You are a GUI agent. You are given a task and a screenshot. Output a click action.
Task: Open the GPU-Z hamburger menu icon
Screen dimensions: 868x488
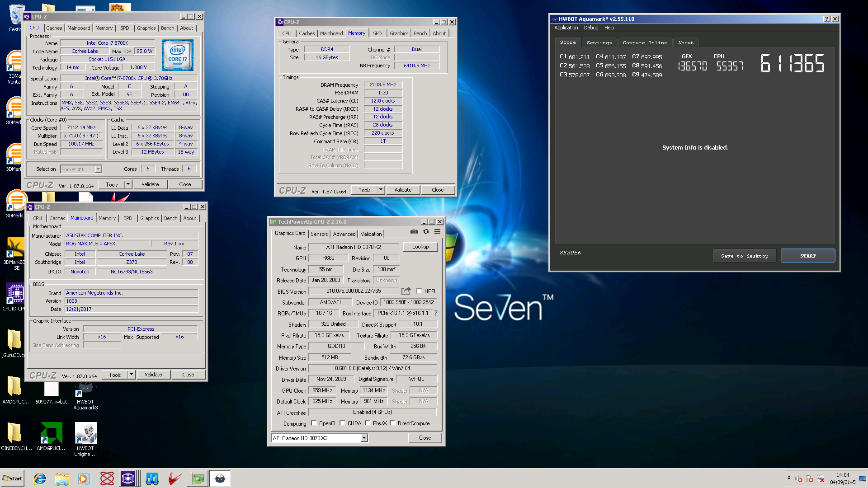(x=437, y=232)
